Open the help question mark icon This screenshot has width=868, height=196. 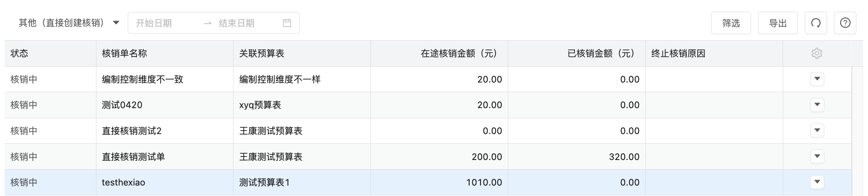point(845,23)
